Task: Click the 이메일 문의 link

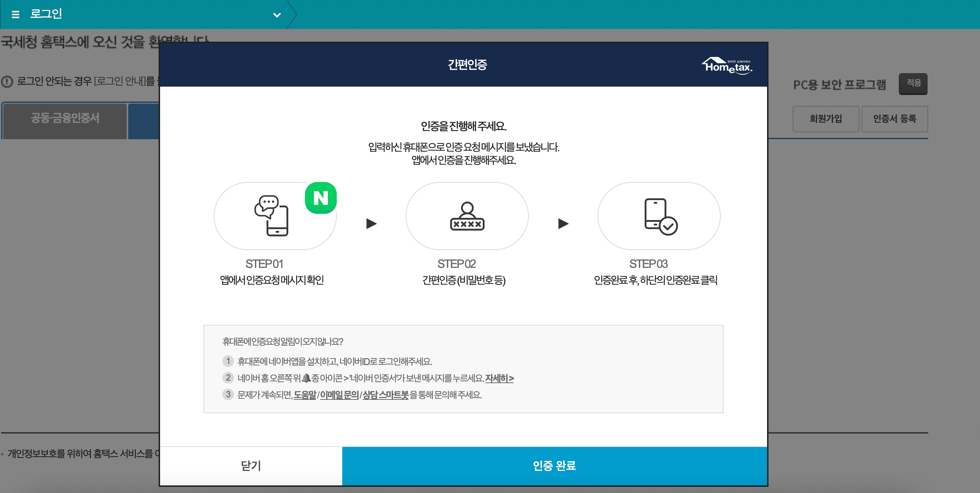Action: (339, 395)
